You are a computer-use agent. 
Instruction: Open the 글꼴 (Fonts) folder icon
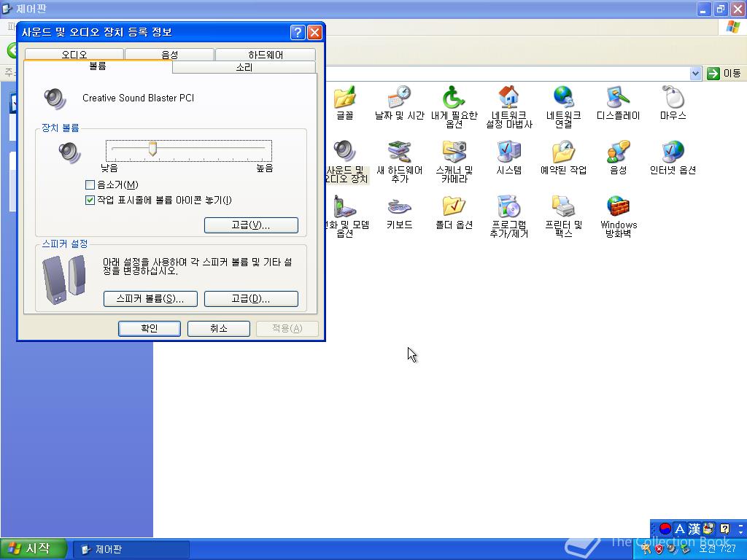coord(344,102)
